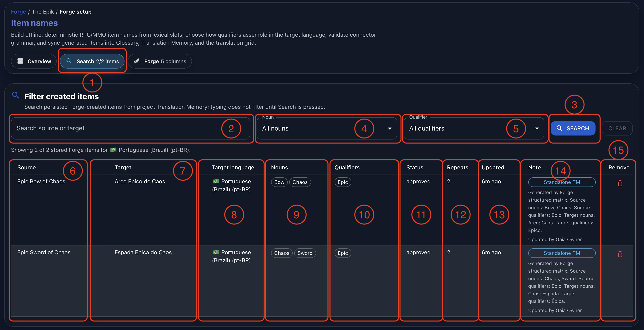The width and height of the screenshot is (644, 330).
Task: Click the Sword noun chip
Action: tap(305, 253)
